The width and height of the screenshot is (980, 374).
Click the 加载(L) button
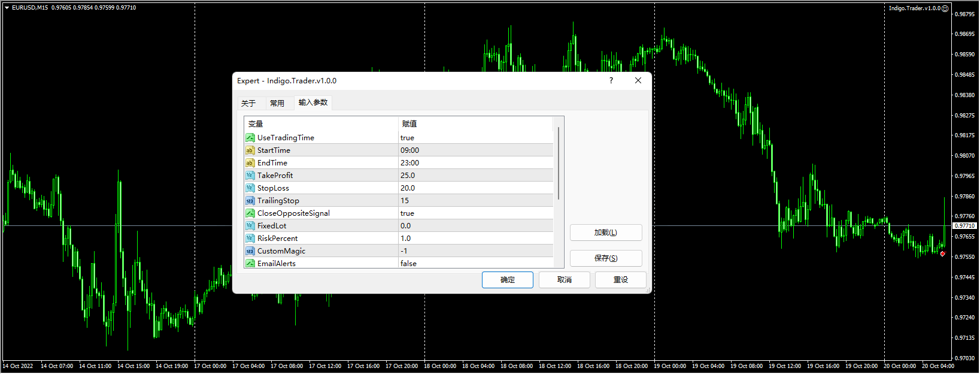[x=606, y=233]
